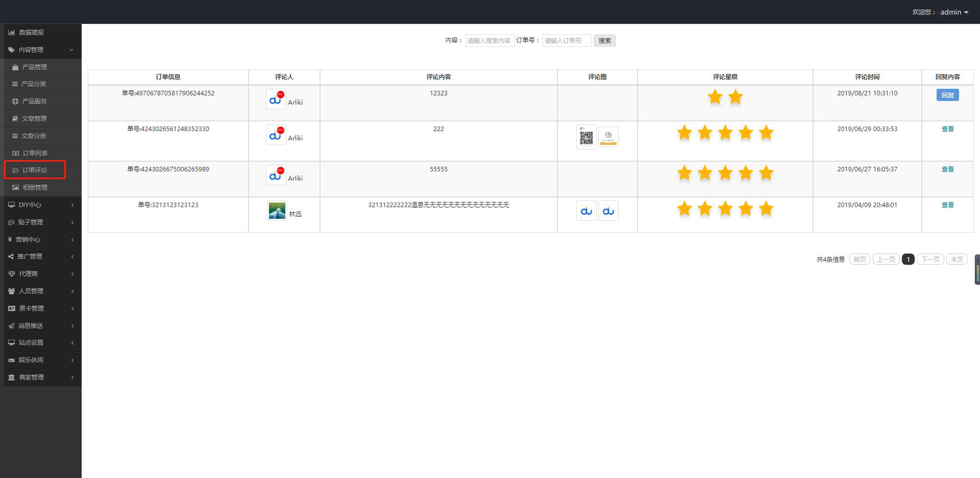This screenshot has width=980, height=478.
Task: Open the admin user dropdown
Action: 954,12
